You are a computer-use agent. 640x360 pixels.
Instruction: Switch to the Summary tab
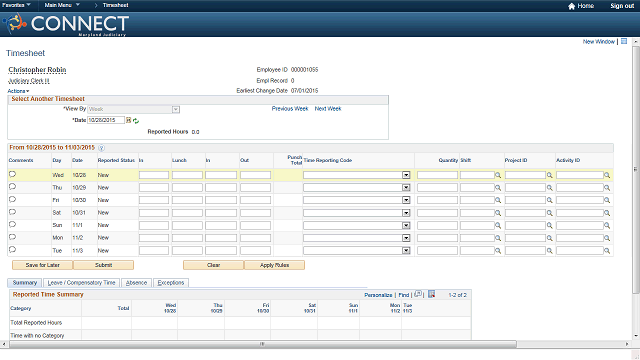[x=24, y=282]
